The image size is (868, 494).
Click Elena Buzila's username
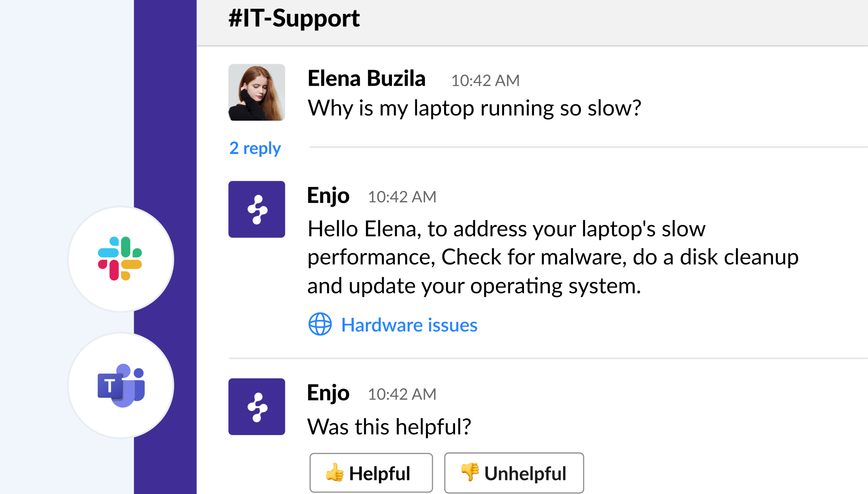366,79
